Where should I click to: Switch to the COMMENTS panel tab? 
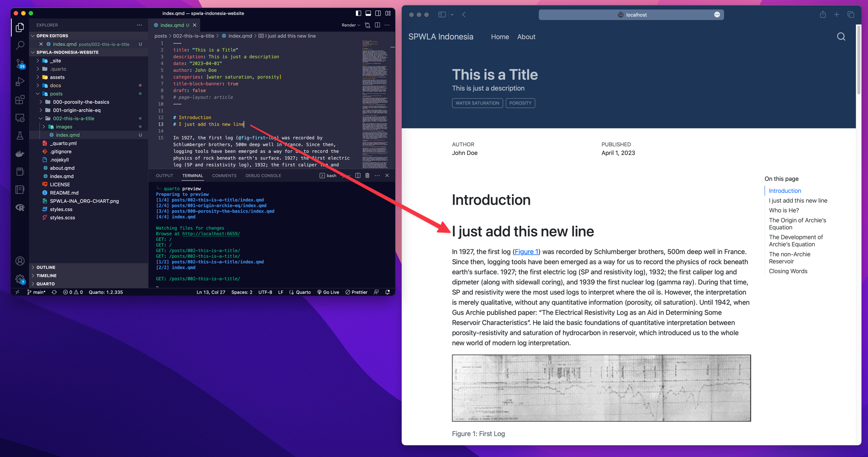tap(224, 175)
